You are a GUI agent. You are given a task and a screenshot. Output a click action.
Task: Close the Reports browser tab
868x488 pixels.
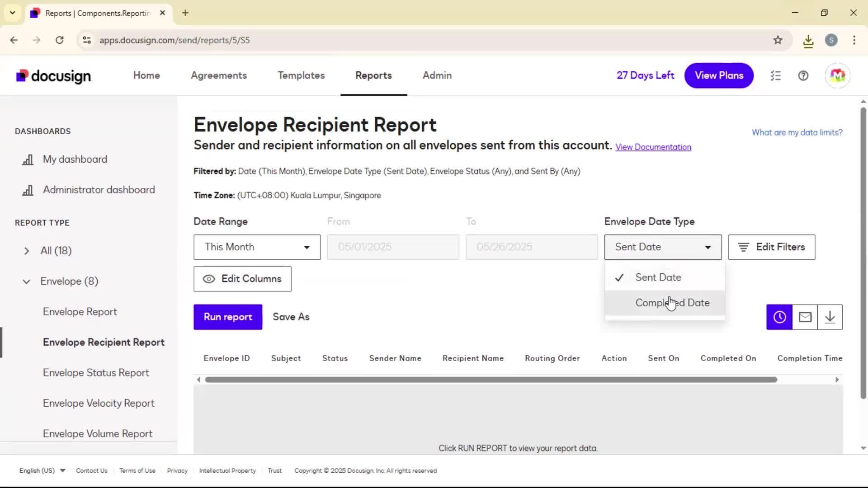click(x=162, y=13)
